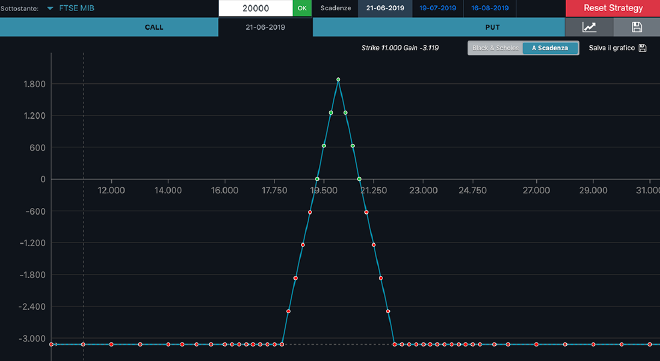This screenshot has width=660, height=361.
Task: Open the payoff chart view icon
Action: (x=589, y=27)
